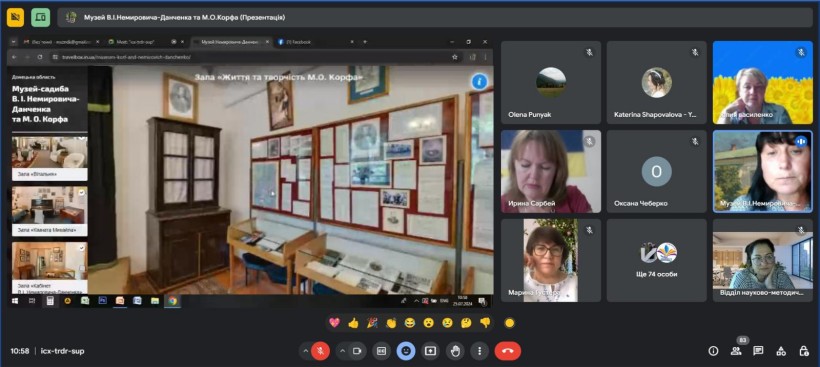Select the yellow skin tone swatch
The image size is (820, 367).
pyautogui.click(x=509, y=323)
